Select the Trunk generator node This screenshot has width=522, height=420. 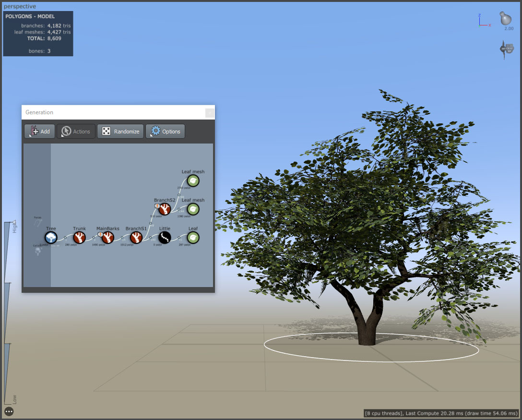79,238
